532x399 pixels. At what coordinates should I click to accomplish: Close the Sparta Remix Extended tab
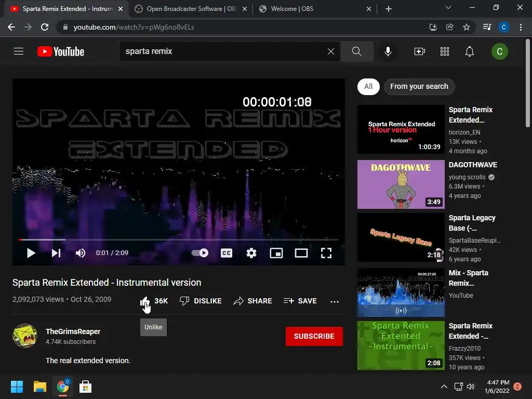pos(121,9)
